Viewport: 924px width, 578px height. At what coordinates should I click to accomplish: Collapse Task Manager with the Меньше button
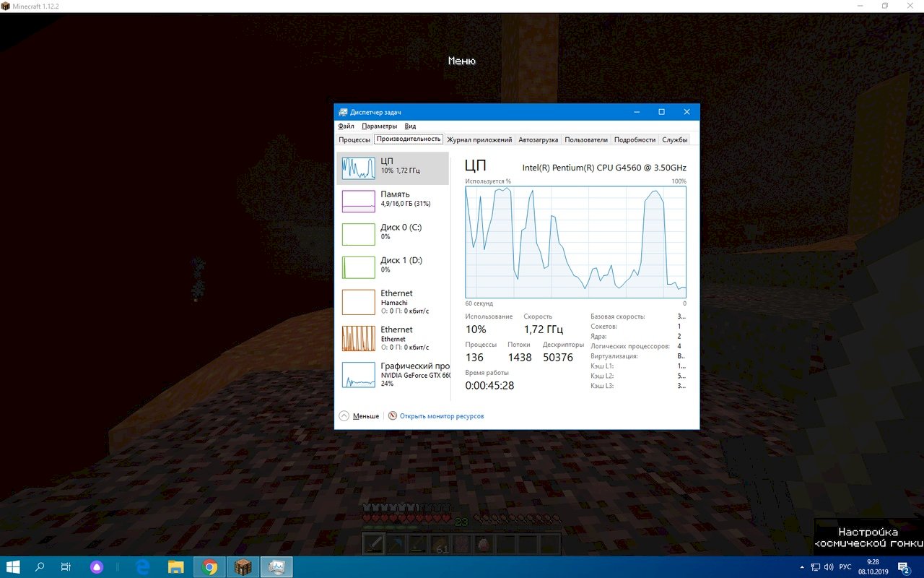tap(359, 416)
